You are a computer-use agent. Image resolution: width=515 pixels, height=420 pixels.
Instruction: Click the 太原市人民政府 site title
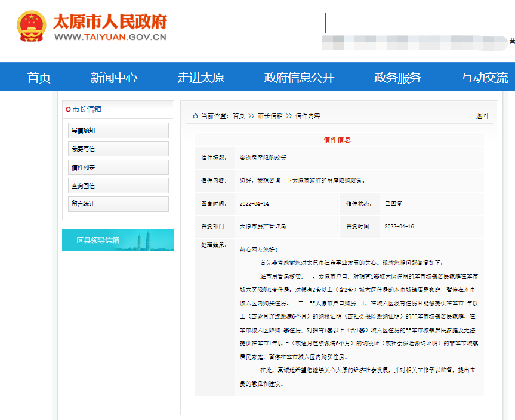(x=110, y=21)
